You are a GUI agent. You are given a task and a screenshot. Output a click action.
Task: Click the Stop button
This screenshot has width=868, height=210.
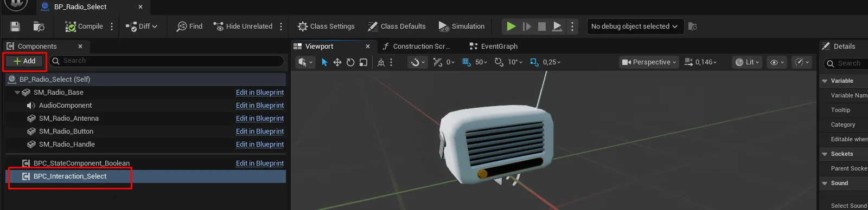tap(541, 27)
